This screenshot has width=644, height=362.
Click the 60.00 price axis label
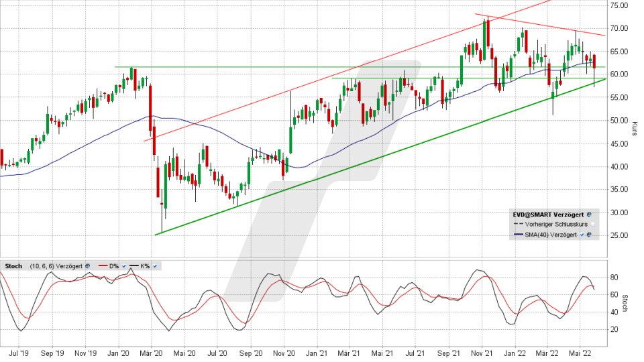[619, 74]
